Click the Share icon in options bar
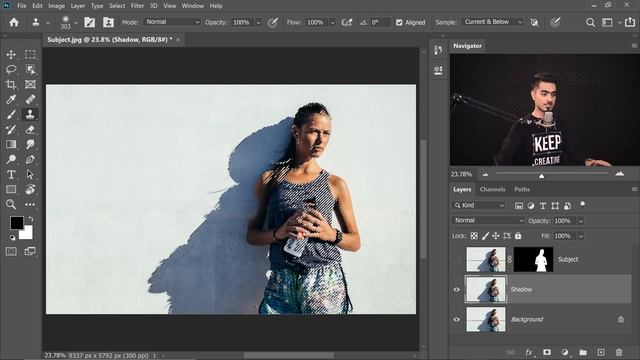The height and width of the screenshot is (360, 640). [x=630, y=22]
